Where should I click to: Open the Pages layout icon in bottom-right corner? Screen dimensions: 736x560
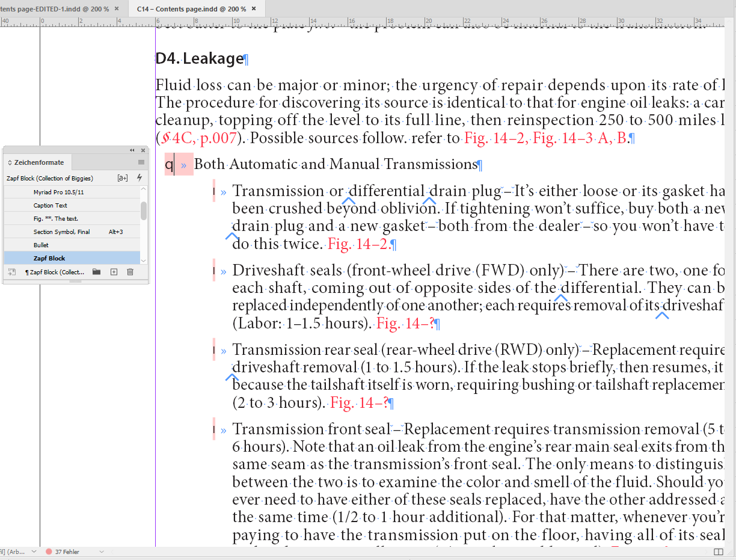click(x=717, y=550)
